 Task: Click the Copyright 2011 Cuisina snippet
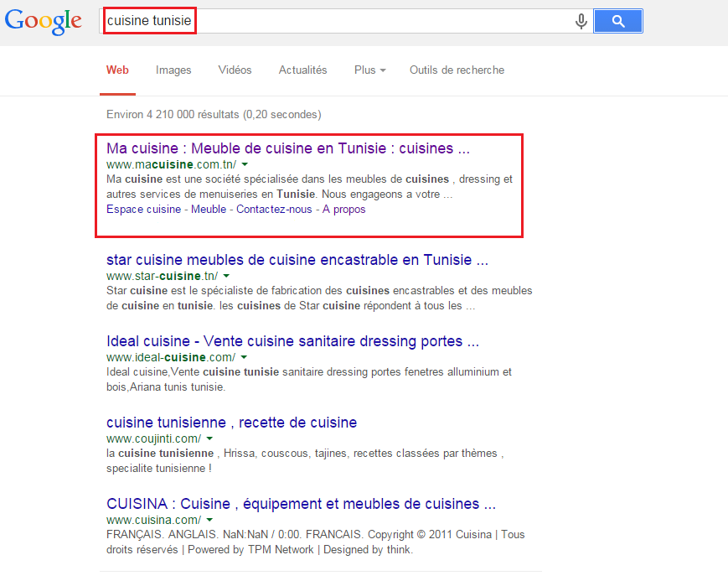pyautogui.click(x=315, y=542)
